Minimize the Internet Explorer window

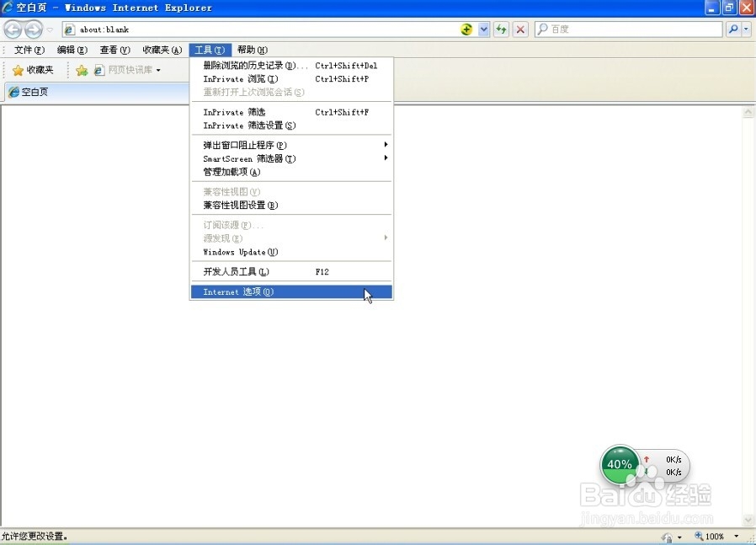pos(711,8)
